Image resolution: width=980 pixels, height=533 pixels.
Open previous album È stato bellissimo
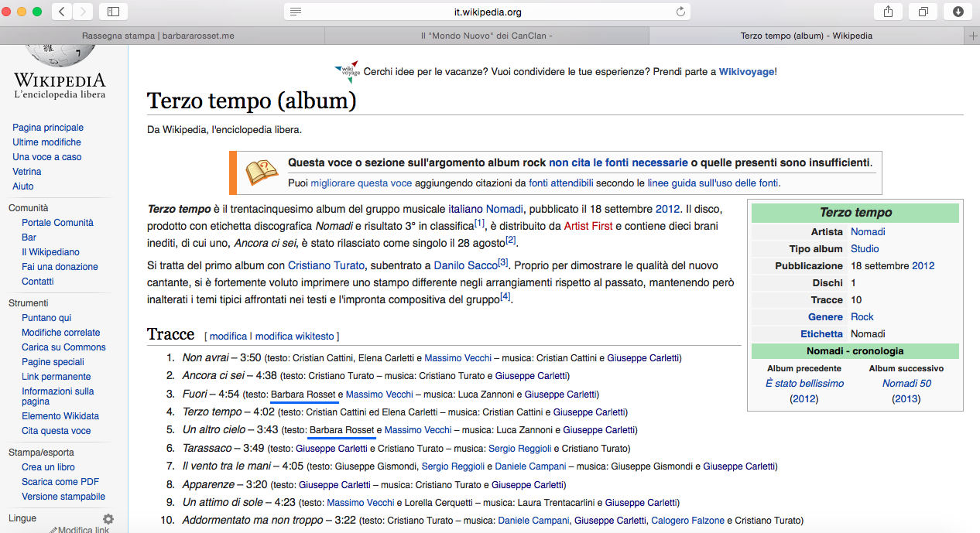point(804,384)
